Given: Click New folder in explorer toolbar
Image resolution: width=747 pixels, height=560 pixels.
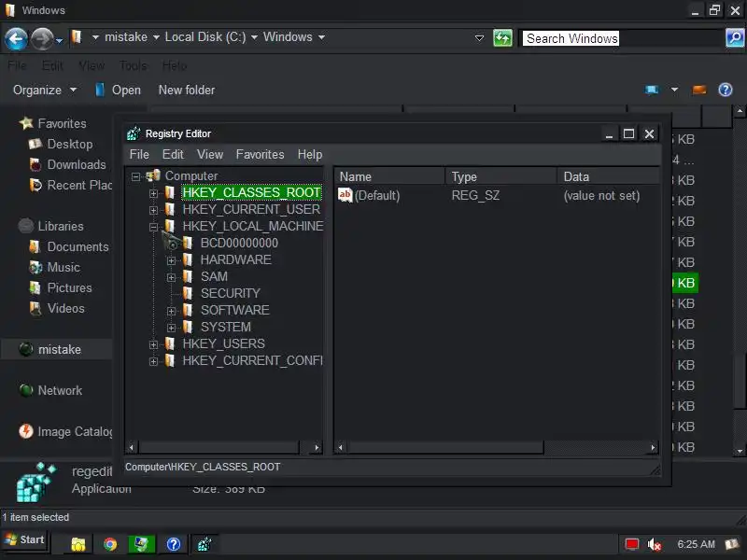Looking at the screenshot, I should coord(187,90).
